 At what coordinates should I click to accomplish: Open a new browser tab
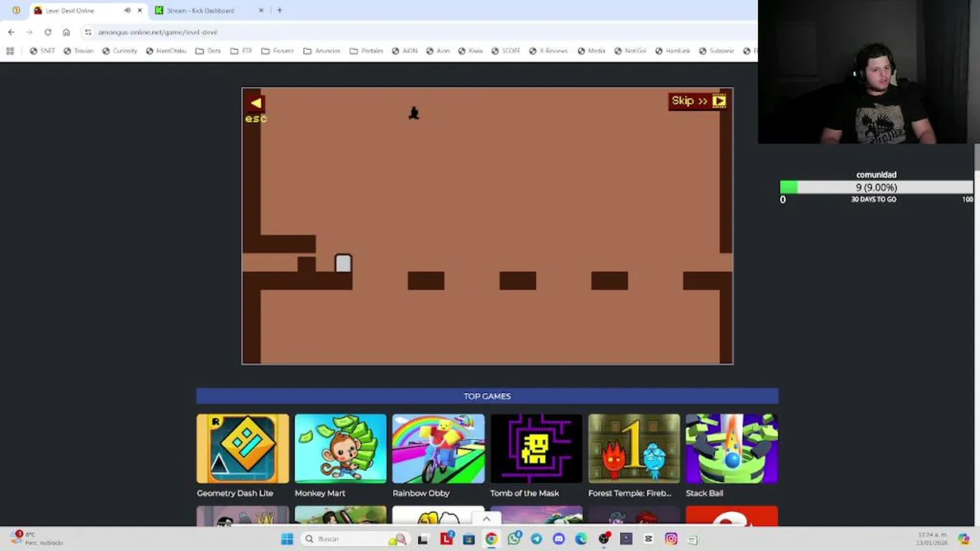click(279, 11)
